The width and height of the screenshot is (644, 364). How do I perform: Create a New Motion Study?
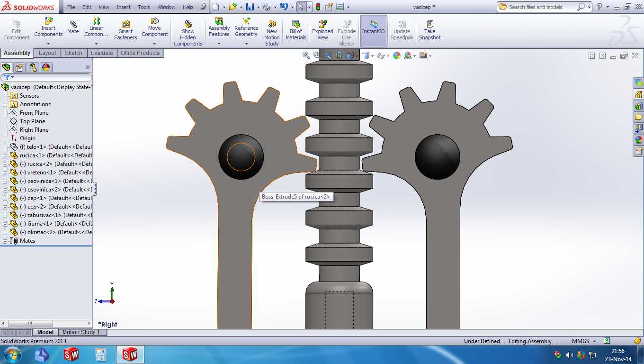272,33
